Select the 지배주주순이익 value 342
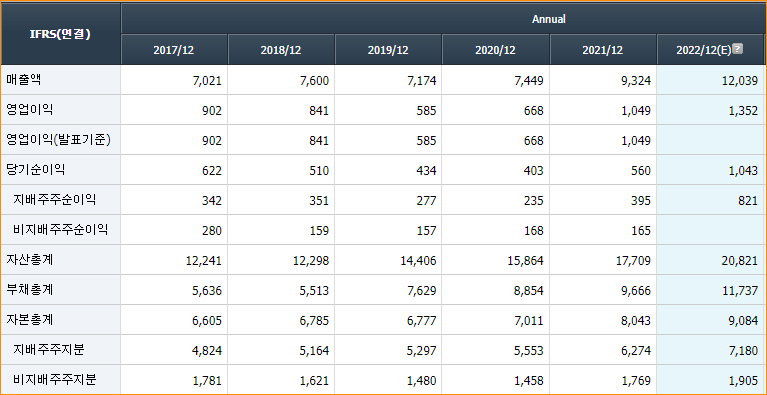767x395 pixels. [x=212, y=201]
